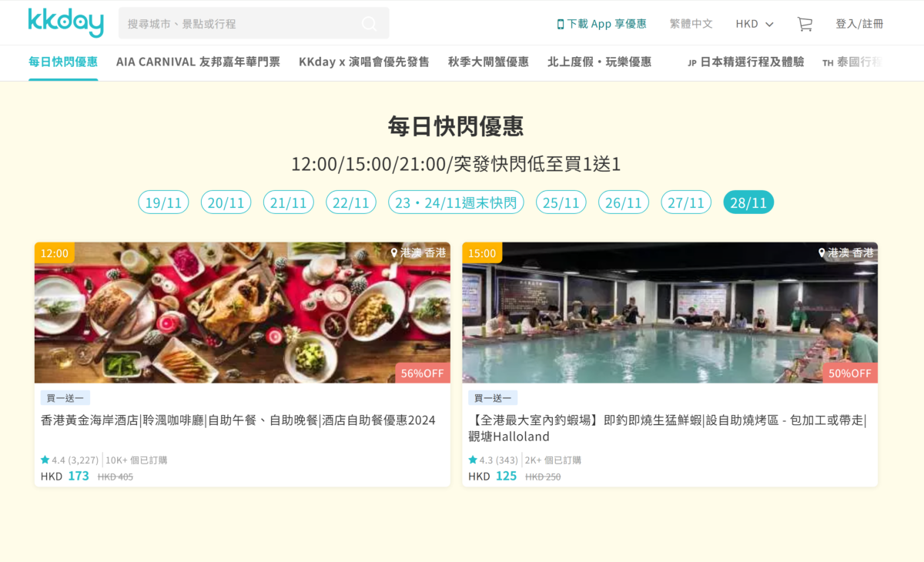This screenshot has width=924, height=562.
Task: Click the mobile phone App download icon
Action: click(x=561, y=24)
